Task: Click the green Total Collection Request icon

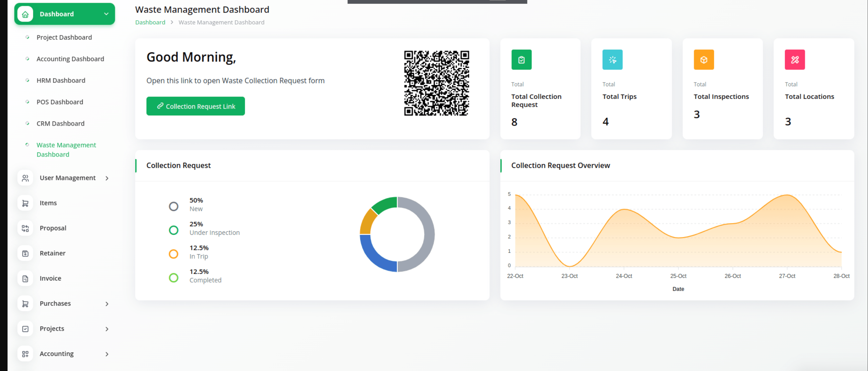Action: (521, 60)
